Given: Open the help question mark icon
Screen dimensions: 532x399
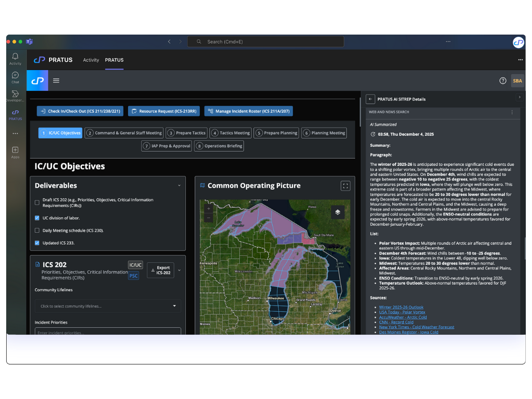Looking at the screenshot, I should tap(503, 81).
